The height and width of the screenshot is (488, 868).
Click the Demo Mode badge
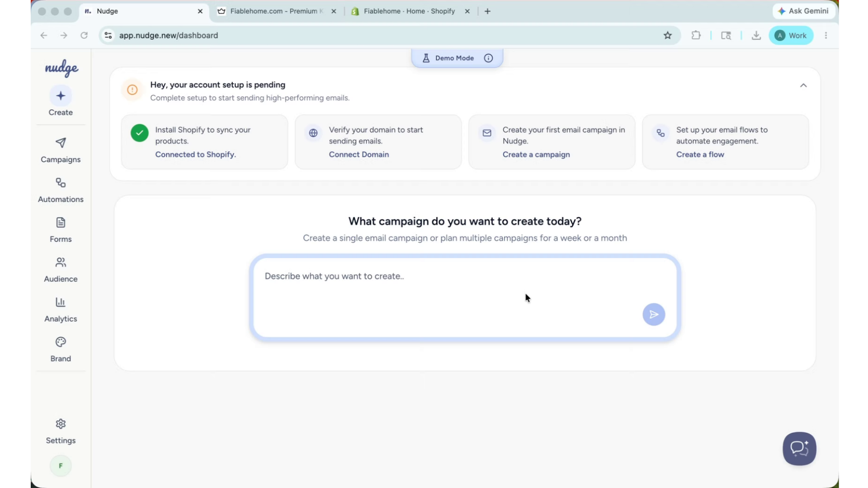point(457,58)
